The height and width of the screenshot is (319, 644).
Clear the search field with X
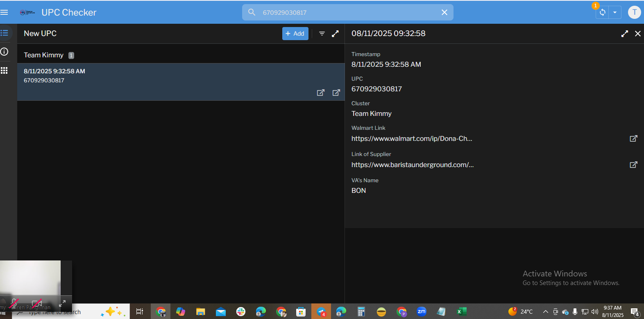444,12
